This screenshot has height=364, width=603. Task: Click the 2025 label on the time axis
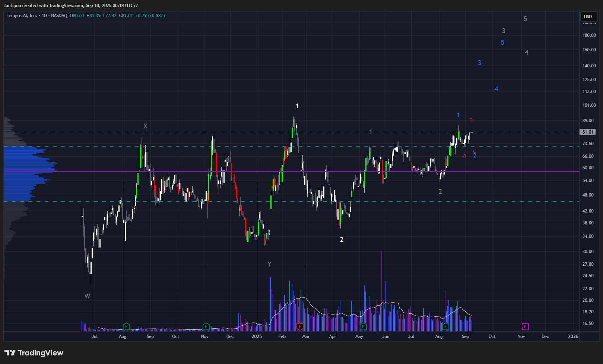tap(257, 336)
